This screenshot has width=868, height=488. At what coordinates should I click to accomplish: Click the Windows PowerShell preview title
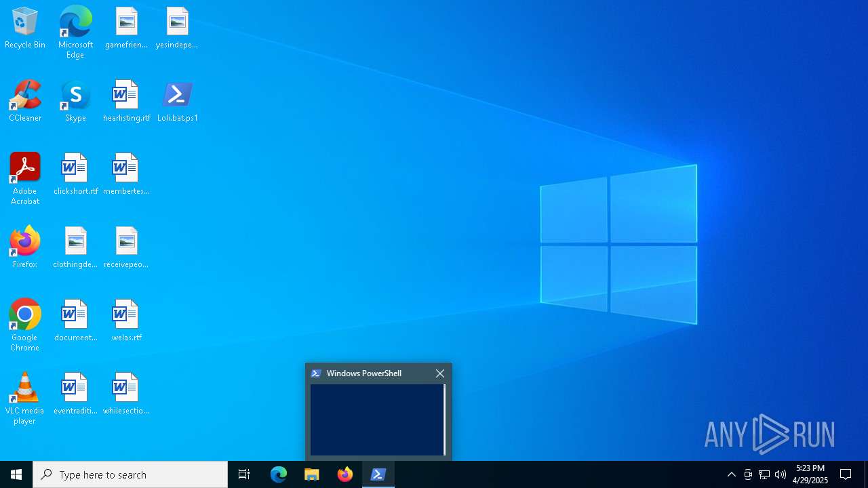[364, 373]
